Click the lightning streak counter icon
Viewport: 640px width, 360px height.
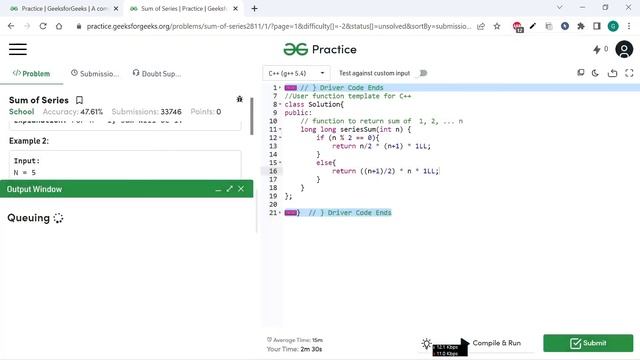[x=597, y=50]
